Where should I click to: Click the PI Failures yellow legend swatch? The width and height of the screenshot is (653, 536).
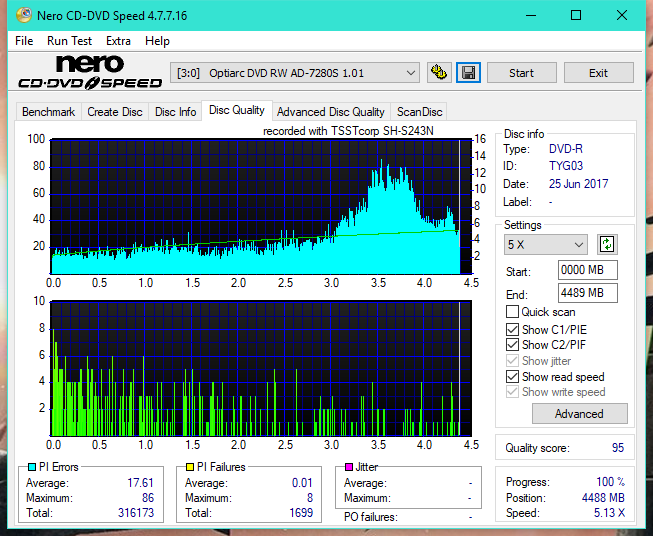tap(190, 467)
